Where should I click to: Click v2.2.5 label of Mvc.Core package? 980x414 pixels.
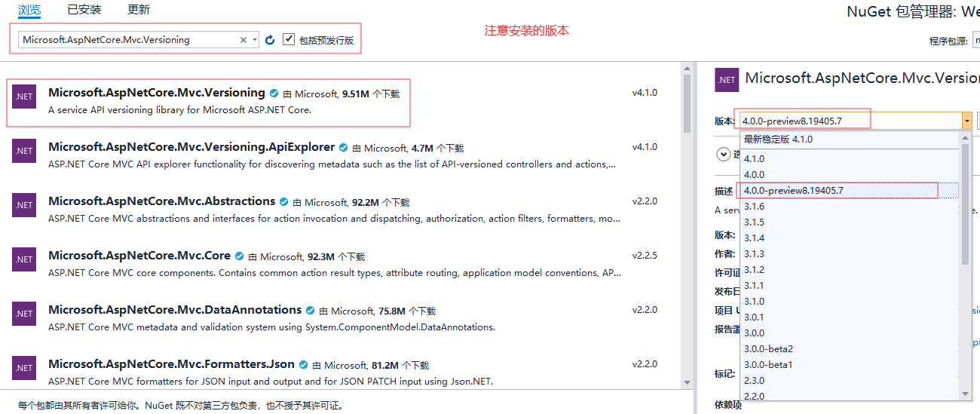click(645, 256)
